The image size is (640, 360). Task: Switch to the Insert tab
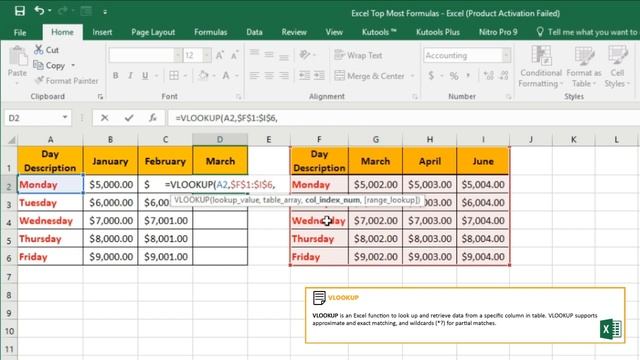tap(102, 32)
